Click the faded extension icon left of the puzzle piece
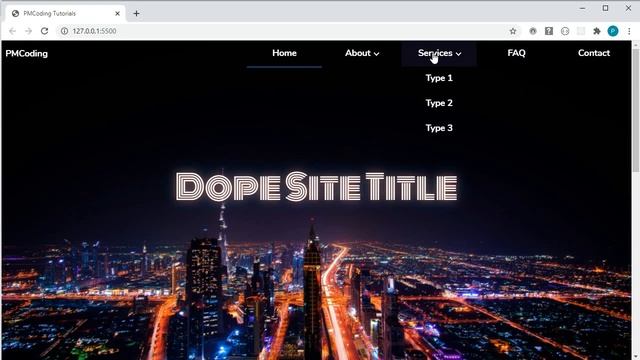Viewport: 640px width, 360px height. pyautogui.click(x=581, y=31)
